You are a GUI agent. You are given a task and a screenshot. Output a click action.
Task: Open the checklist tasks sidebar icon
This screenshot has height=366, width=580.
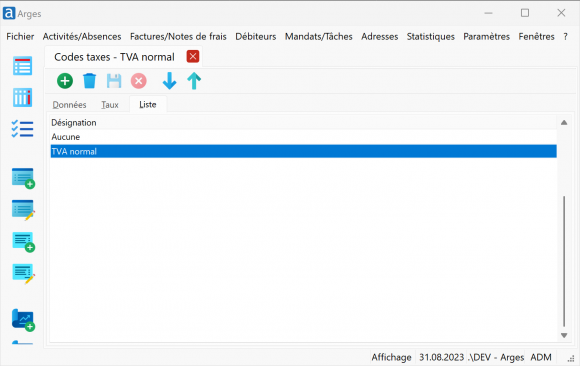[23, 129]
